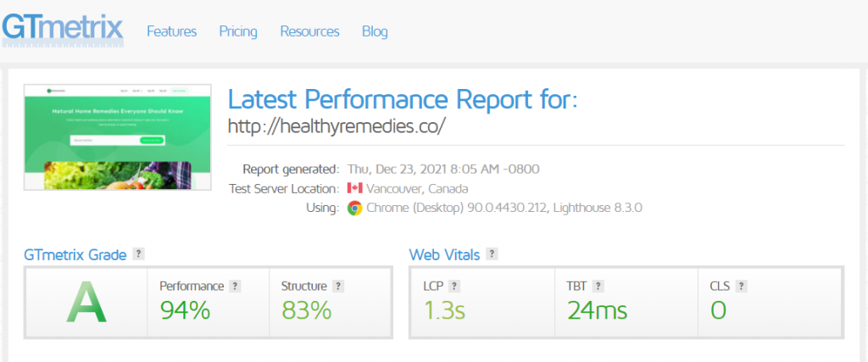
Task: Click the 1.3s LCP value
Action: (444, 310)
